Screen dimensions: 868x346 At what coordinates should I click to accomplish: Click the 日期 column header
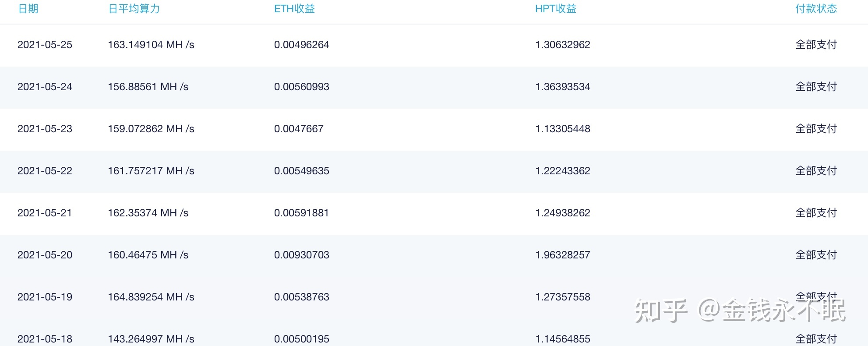28,9
